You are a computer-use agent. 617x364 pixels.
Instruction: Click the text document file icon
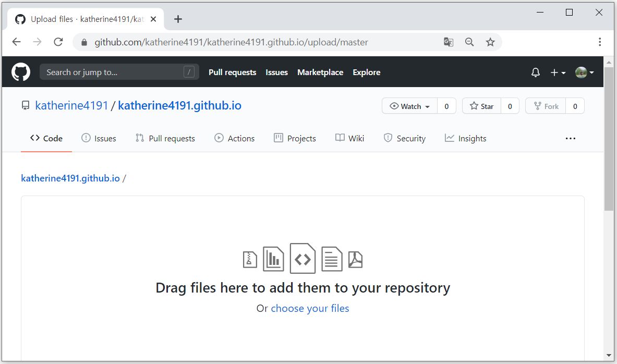(332, 259)
